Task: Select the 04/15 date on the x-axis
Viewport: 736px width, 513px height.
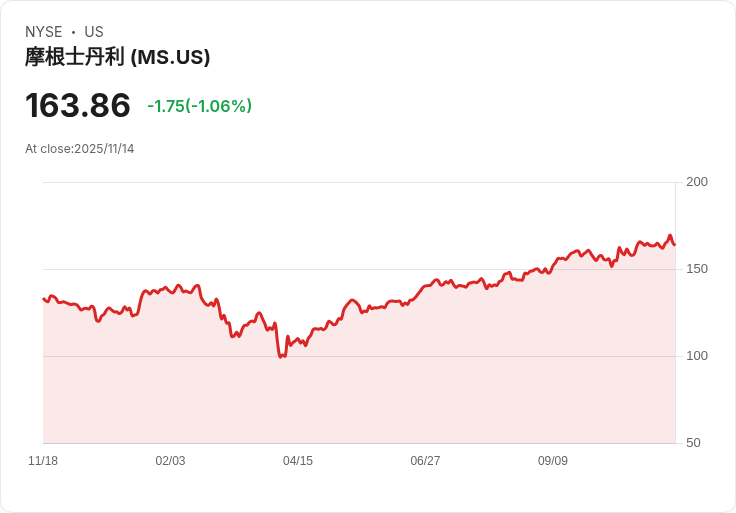Action: pos(298,461)
